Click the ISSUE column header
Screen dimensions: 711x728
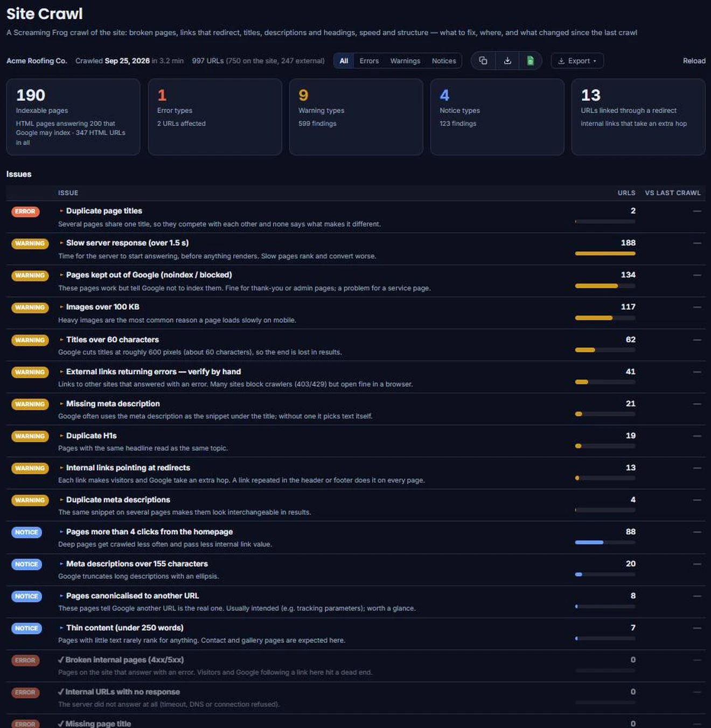coord(68,193)
